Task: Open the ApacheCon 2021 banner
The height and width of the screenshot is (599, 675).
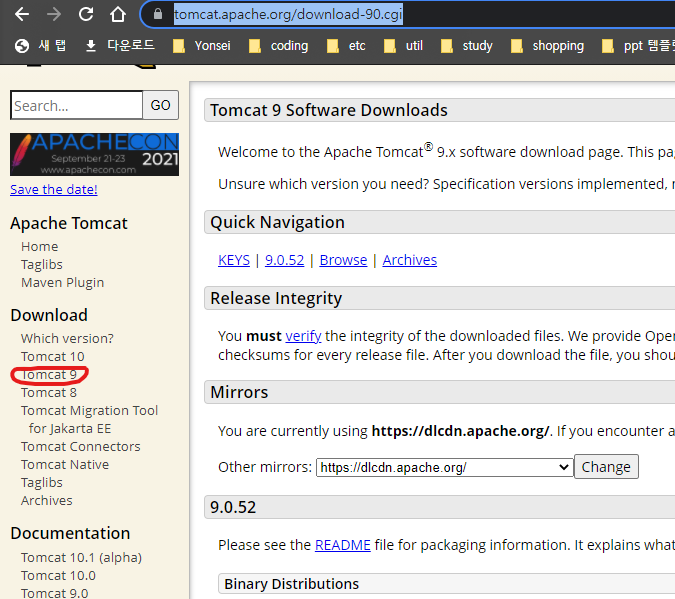Action: (94, 154)
